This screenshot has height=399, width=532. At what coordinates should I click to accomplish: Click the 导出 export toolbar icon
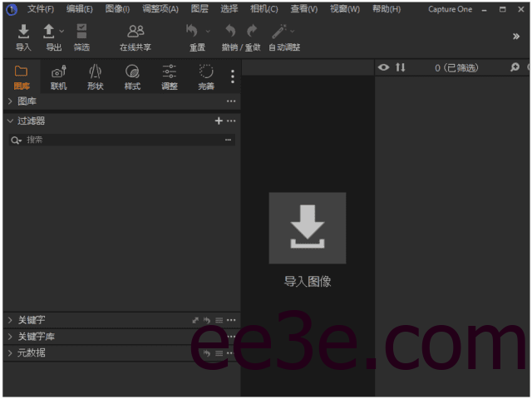coord(49,32)
